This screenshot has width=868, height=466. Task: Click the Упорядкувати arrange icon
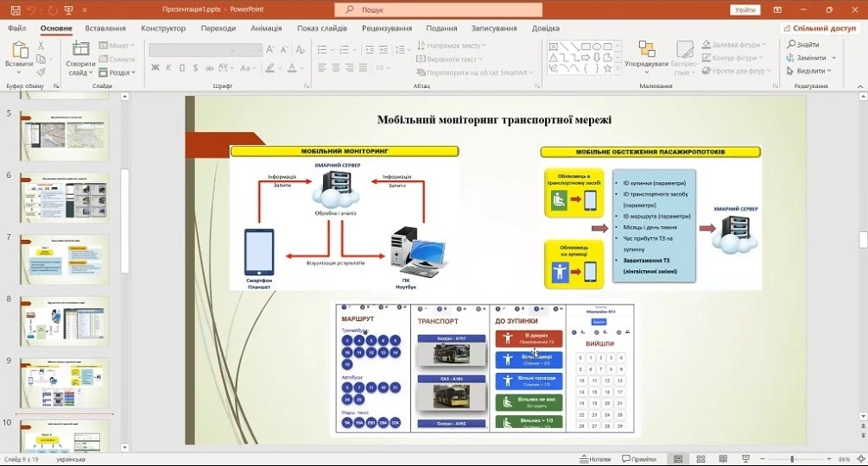(646, 48)
